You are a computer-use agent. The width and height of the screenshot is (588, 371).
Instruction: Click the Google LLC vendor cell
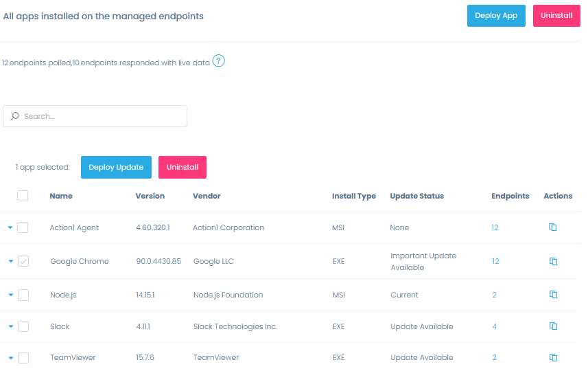214,261
